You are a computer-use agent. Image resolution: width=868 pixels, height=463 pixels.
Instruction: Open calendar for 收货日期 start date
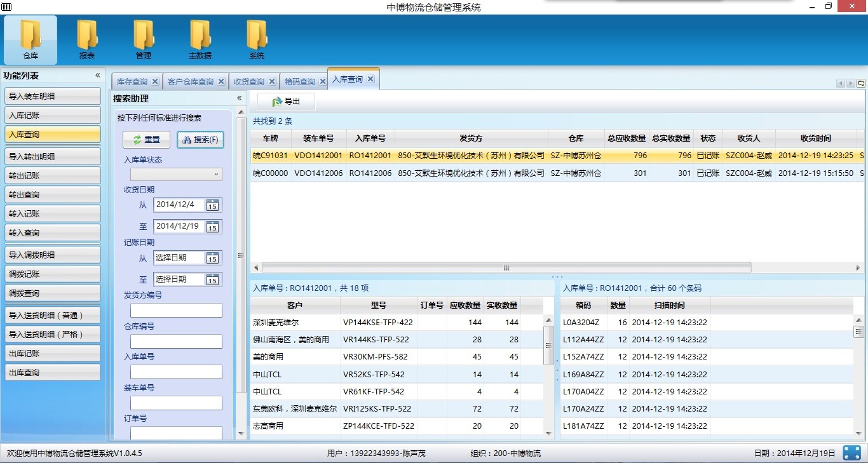tap(212, 205)
